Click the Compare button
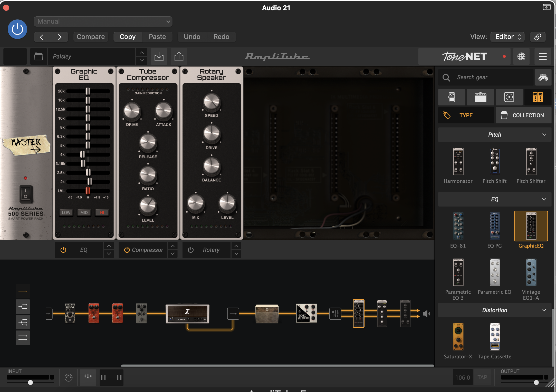 coord(91,37)
